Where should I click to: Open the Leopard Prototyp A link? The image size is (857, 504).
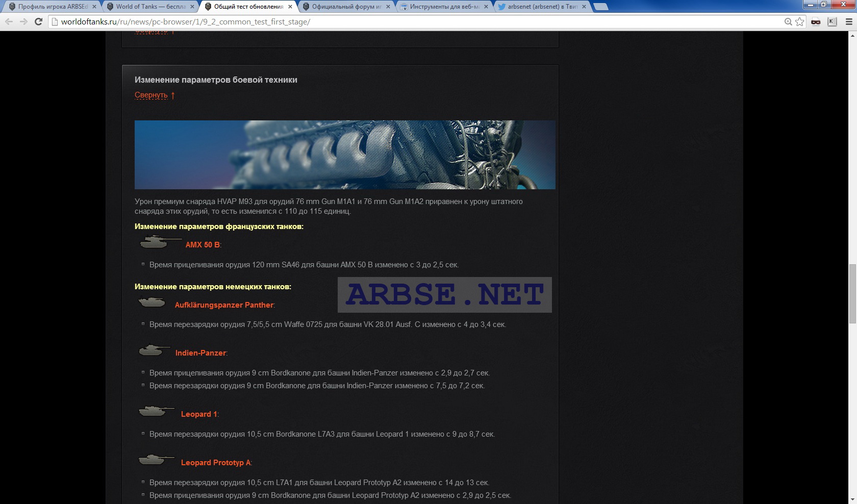pyautogui.click(x=216, y=463)
